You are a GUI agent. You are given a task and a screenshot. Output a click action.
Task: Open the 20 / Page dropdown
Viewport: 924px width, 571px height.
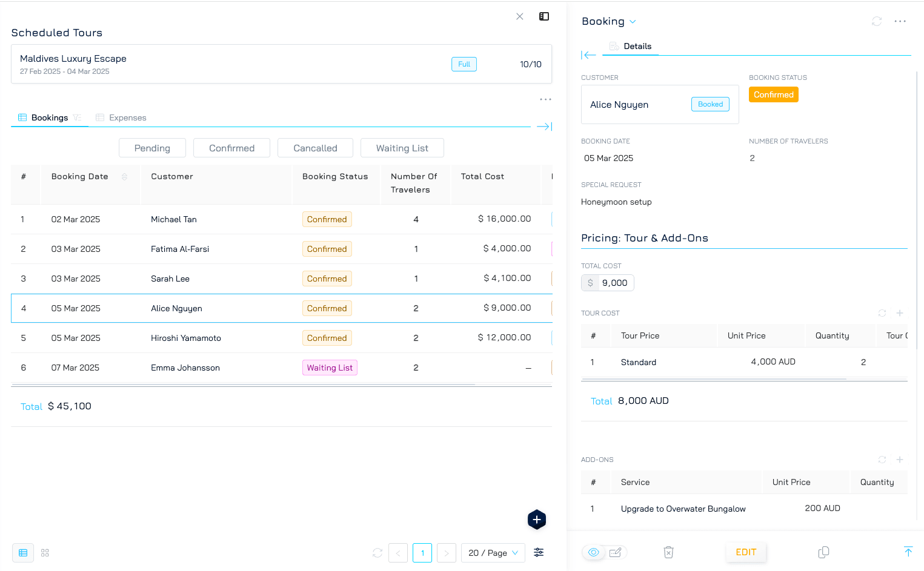[493, 553]
